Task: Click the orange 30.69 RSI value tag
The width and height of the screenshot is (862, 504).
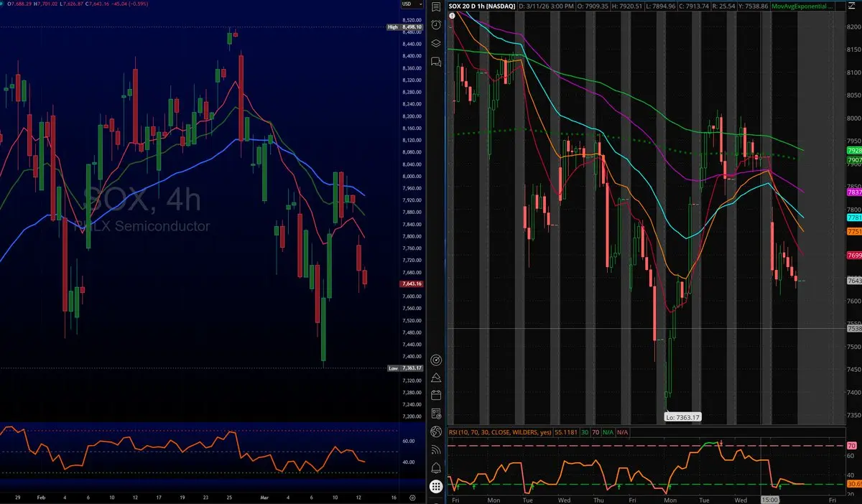Action: [854, 484]
